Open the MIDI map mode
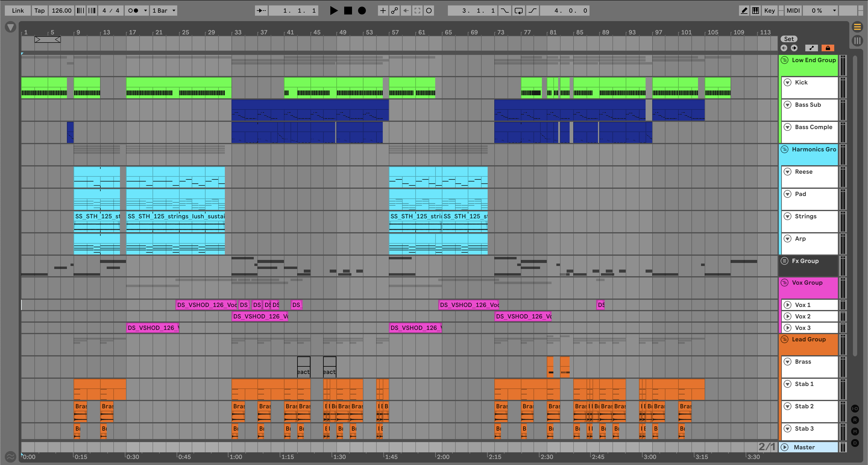The height and width of the screenshot is (465, 868). [x=793, y=11]
